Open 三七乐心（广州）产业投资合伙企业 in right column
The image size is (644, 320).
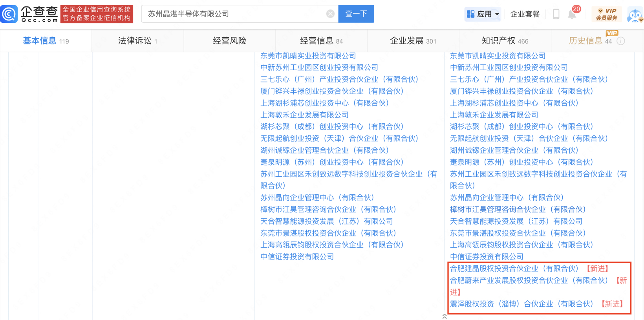click(x=529, y=79)
